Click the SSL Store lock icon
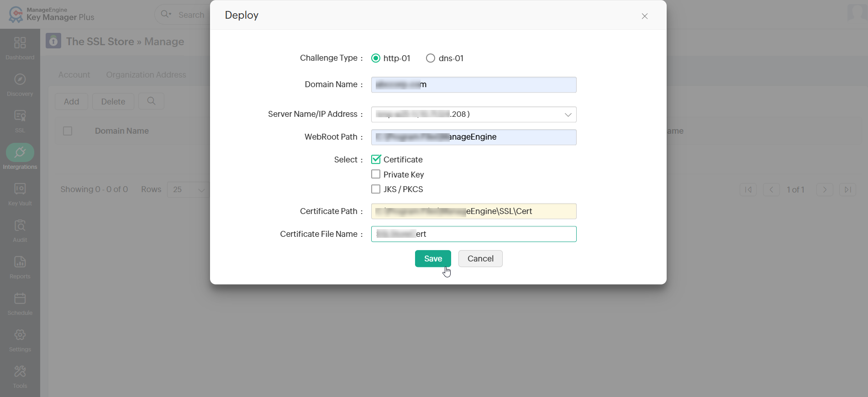The image size is (868, 397). [x=53, y=41]
